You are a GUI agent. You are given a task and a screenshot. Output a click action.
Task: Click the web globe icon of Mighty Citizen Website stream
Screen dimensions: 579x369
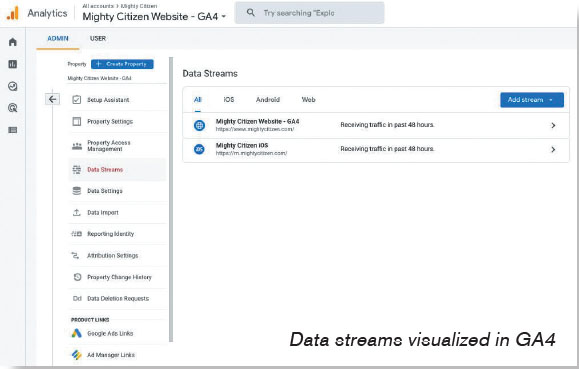pos(199,125)
